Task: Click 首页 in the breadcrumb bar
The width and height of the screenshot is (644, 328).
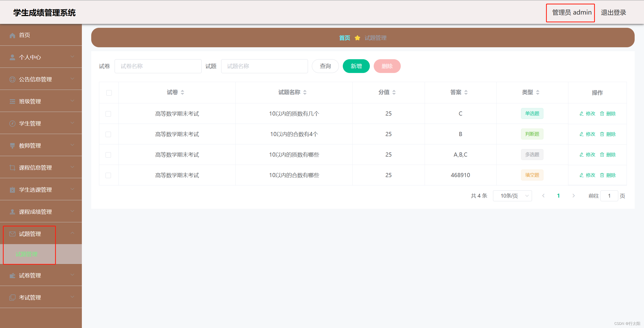Action: pyautogui.click(x=344, y=38)
